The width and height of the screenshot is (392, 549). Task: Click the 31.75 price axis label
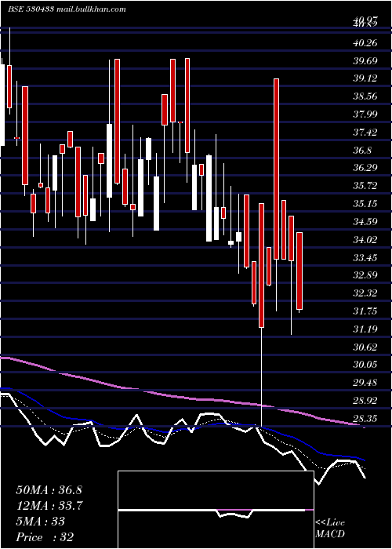click(365, 311)
